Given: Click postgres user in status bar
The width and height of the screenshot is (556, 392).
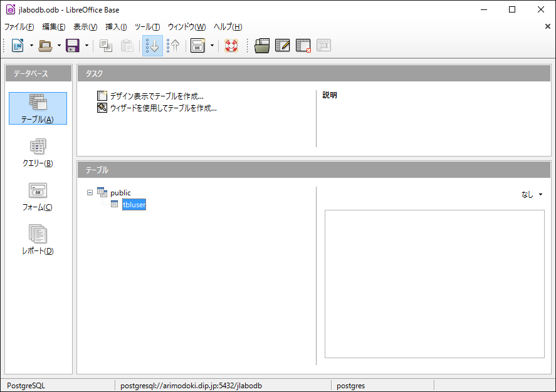Looking at the screenshot, I should (x=350, y=386).
